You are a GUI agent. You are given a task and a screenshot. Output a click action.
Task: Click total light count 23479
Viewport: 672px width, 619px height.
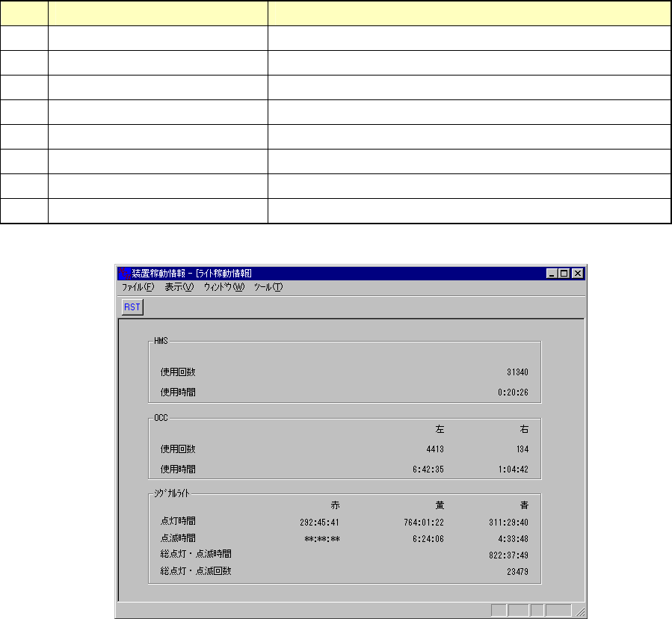tap(517, 572)
